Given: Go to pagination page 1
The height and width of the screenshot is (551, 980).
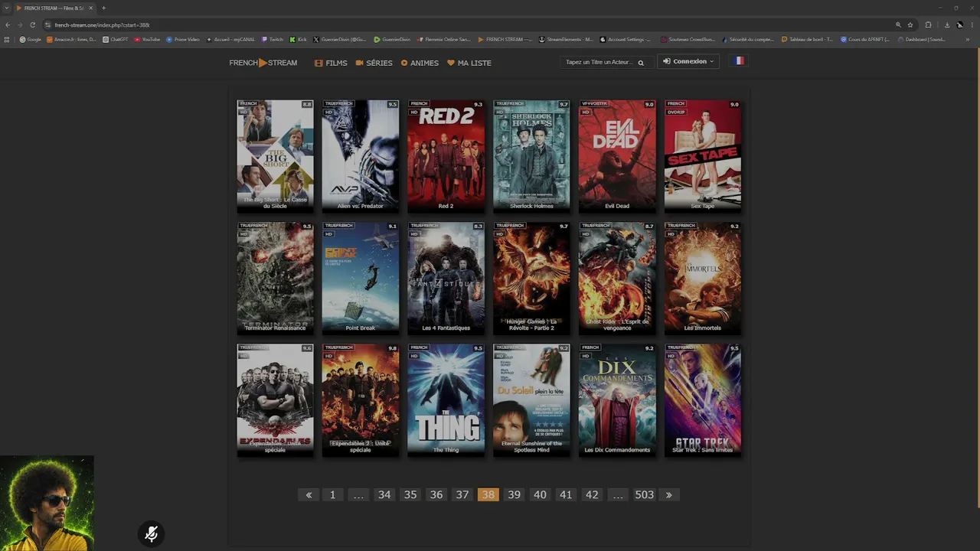Looking at the screenshot, I should tap(332, 494).
